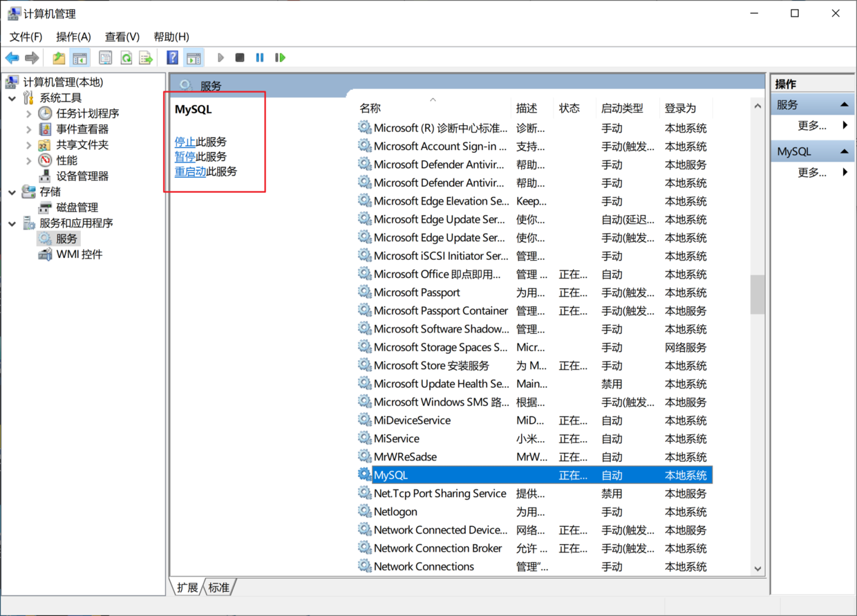This screenshot has width=857, height=616.
Task: Collapse the MySQL section in the 操作 pane
Action: tap(844, 151)
